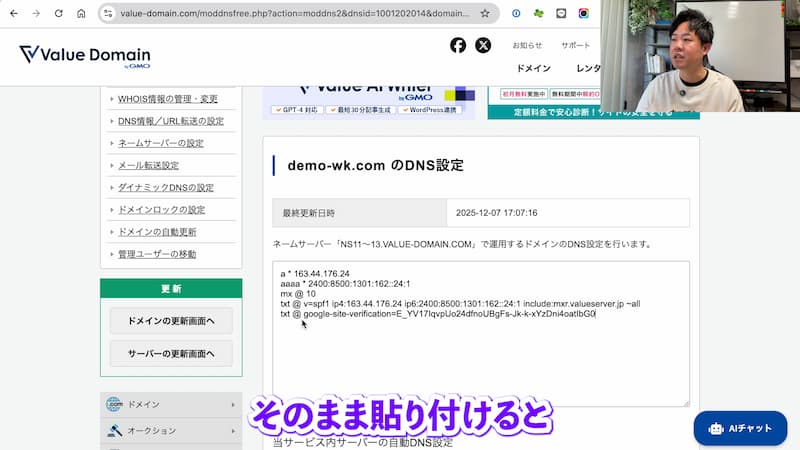
Task: Open ドメインロックの設定 link
Action: pyautogui.click(x=161, y=210)
